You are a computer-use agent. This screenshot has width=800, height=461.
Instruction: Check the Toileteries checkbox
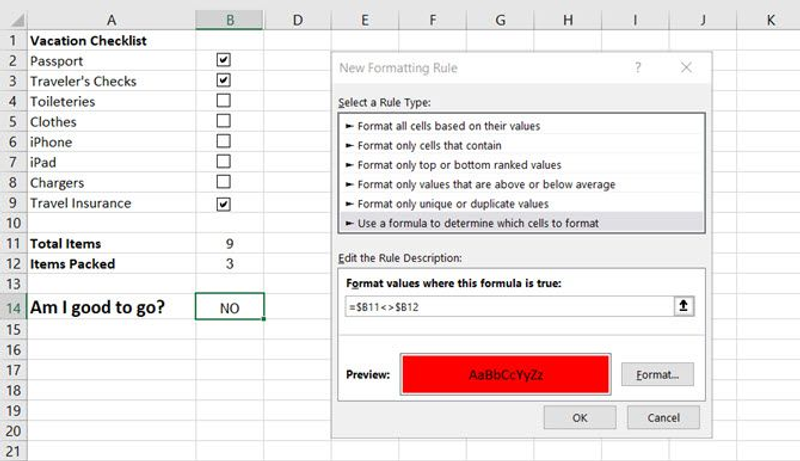pyautogui.click(x=224, y=100)
